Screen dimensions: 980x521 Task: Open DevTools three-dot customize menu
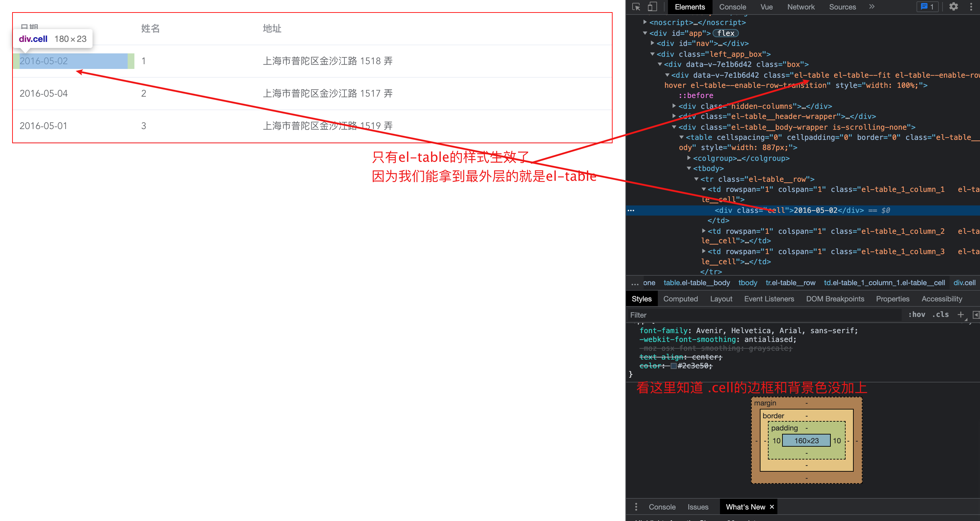971,6
